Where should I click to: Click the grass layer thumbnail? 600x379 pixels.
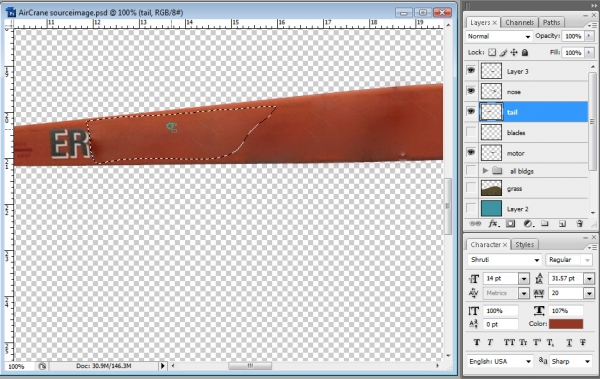point(491,188)
